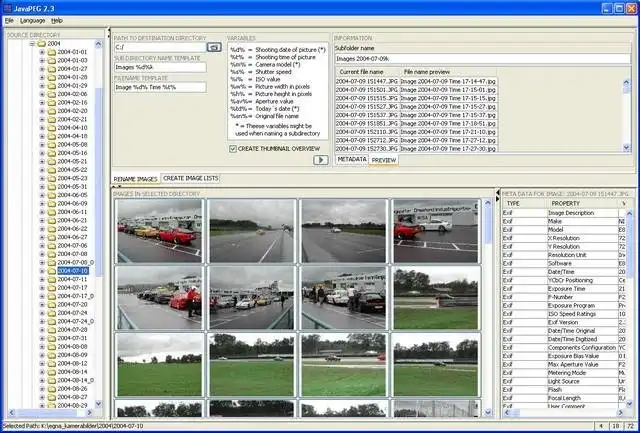640x433 pixels.
Task: Expand the 2004-07-17 folder node
Action: 42,288
